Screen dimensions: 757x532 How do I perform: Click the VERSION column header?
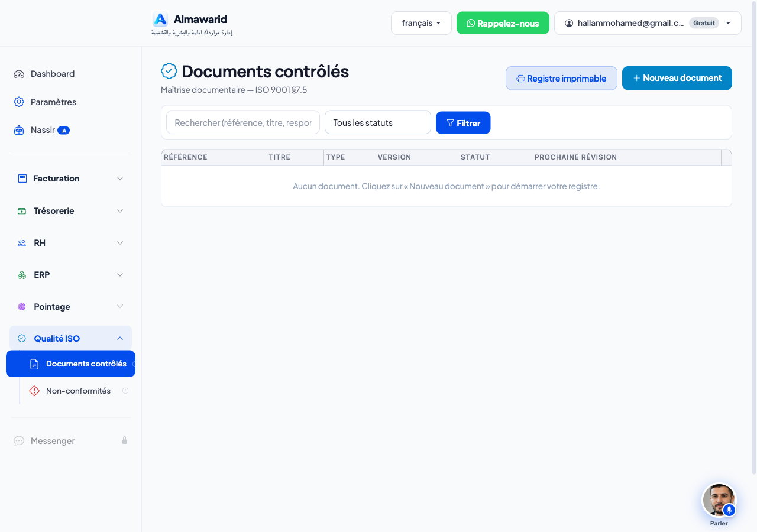pos(394,157)
